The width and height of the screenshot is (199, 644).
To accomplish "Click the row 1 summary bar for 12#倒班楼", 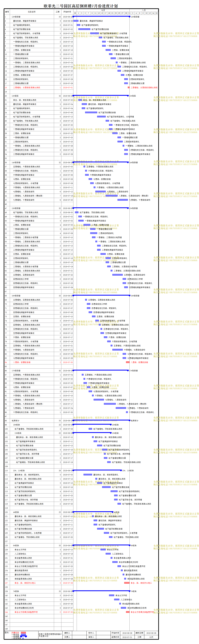I will [x=101, y=17].
